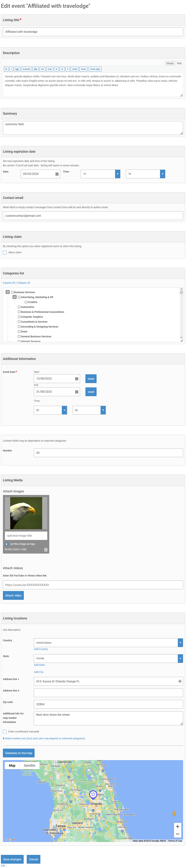186x868 pixels.
Task: Check the Automotive category
Action: coord(19,307)
